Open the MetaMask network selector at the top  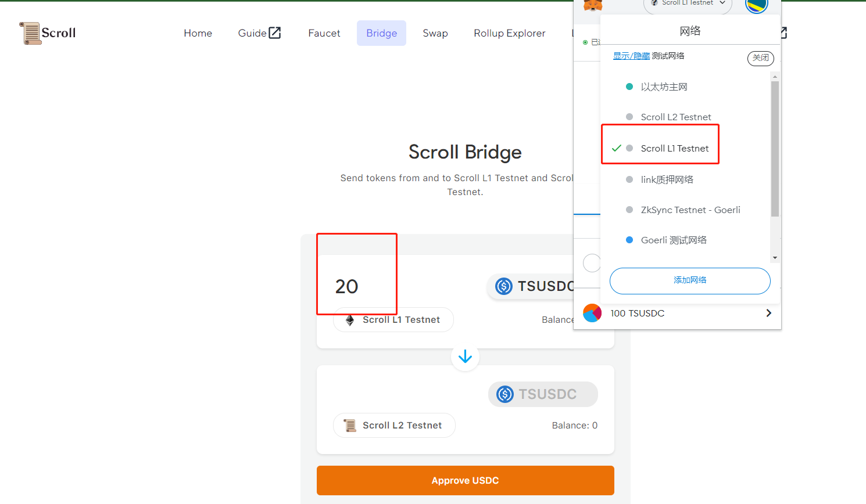coord(688,5)
